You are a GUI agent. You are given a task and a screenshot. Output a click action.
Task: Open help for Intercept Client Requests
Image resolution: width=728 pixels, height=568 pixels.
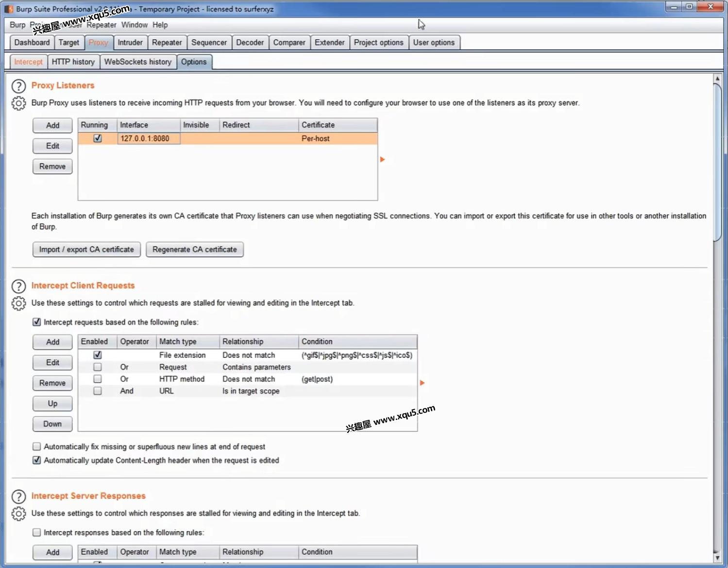click(x=18, y=286)
